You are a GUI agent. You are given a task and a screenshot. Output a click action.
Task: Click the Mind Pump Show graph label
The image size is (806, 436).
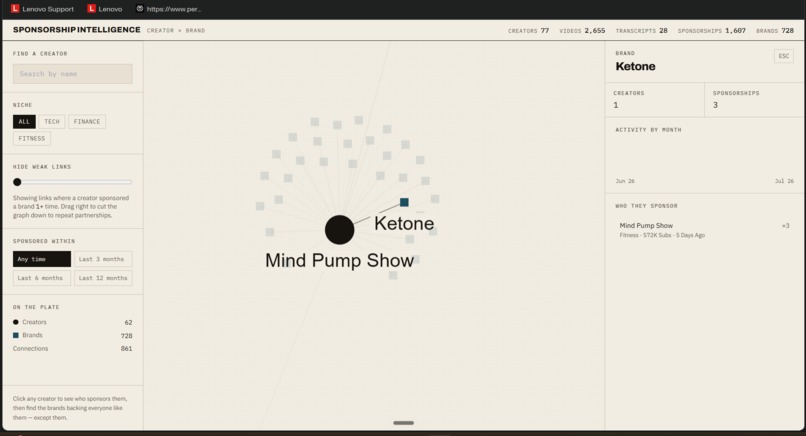[x=339, y=260]
